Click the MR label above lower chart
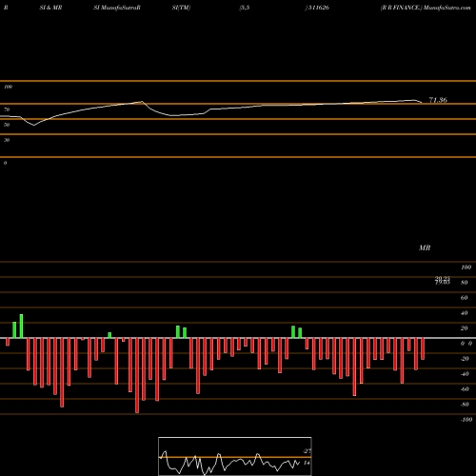 point(425,248)
